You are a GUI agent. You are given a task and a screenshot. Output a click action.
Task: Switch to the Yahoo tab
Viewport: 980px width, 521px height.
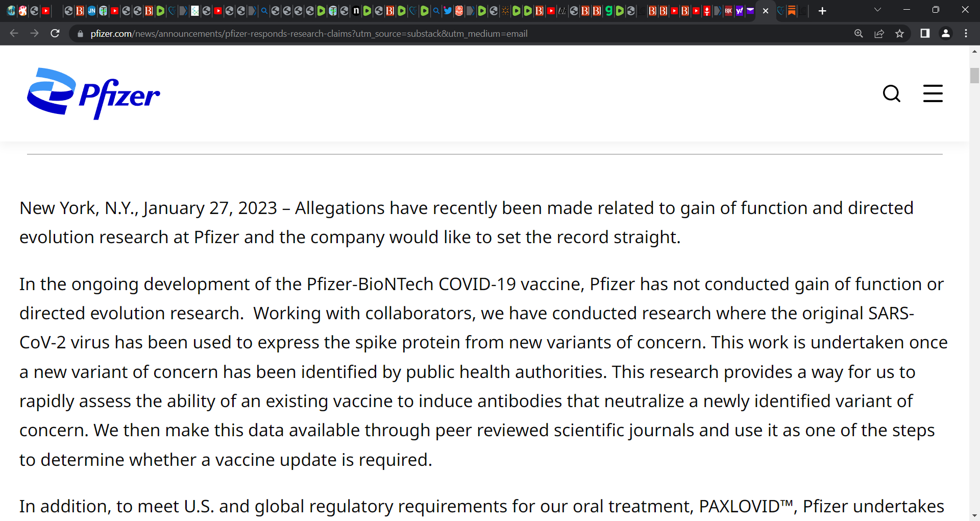[739, 11]
